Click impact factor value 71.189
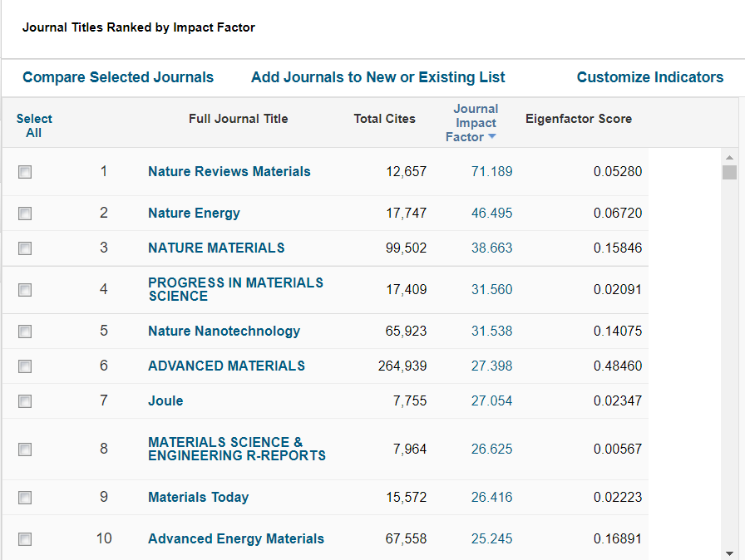Viewport: 745px width, 560px height. (x=491, y=171)
